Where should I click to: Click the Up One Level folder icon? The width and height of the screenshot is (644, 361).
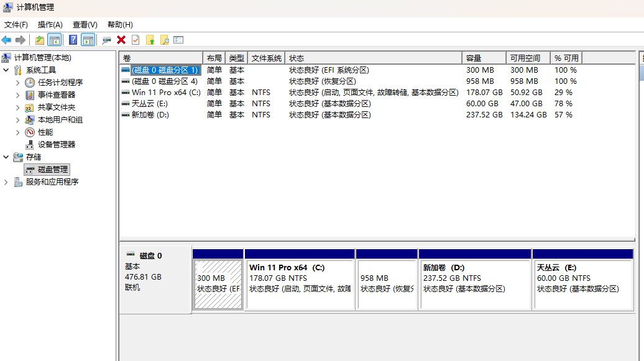coord(40,40)
